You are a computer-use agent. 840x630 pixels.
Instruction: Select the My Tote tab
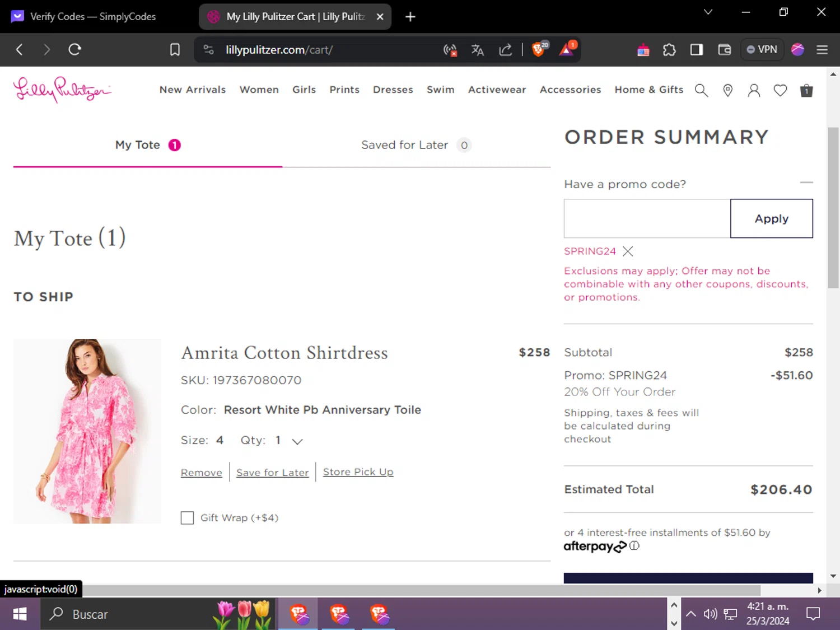click(x=148, y=145)
